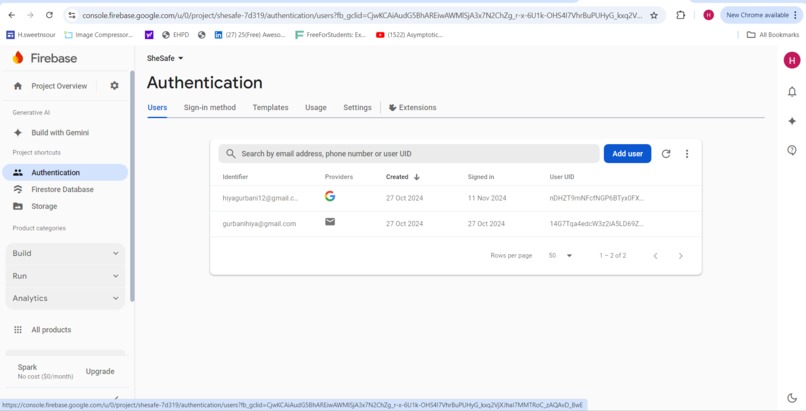Click the sidebar vertical scrollbar
806x411 pixels.
click(132, 186)
